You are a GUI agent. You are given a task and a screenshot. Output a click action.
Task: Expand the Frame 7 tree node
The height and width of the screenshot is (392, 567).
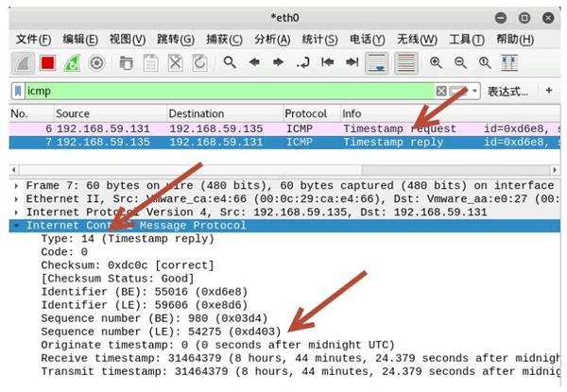(16, 186)
